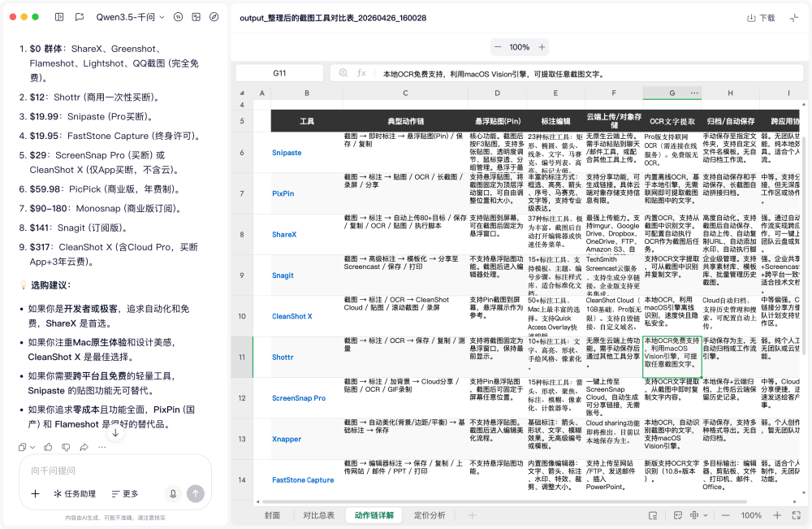Viewport: 812px width, 529px height.
Task: Select column D header
Action: 497,93
